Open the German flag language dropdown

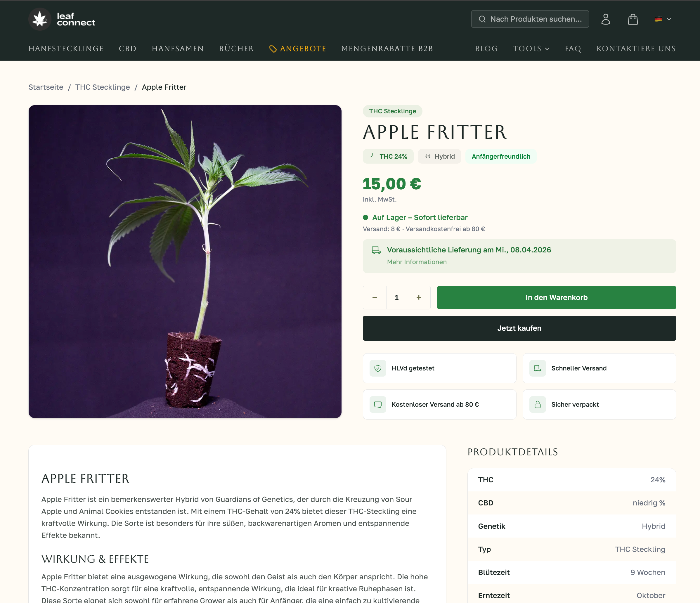click(663, 19)
